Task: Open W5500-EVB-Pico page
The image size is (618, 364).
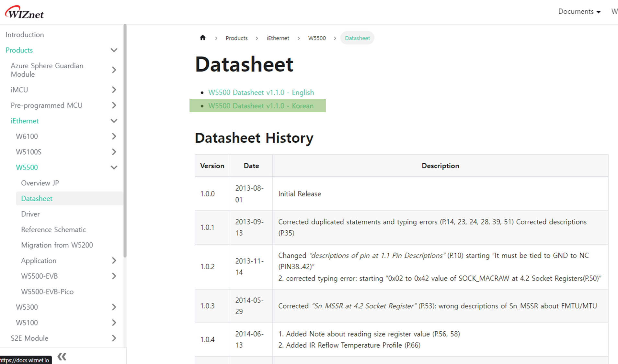Action: click(47, 292)
